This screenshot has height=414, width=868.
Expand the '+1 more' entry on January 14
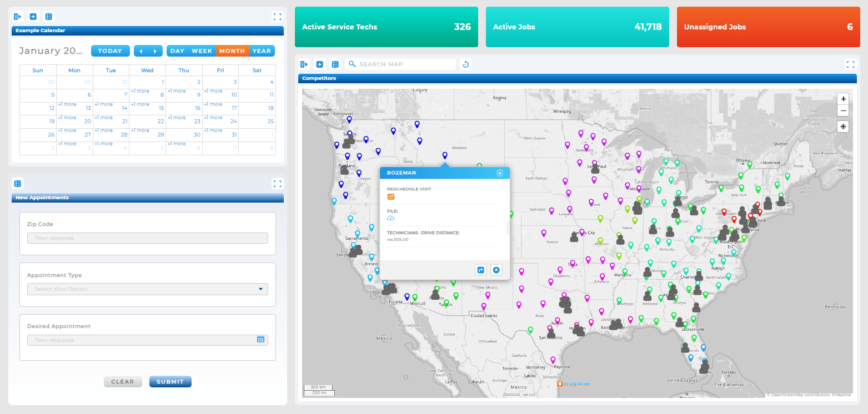(103, 104)
